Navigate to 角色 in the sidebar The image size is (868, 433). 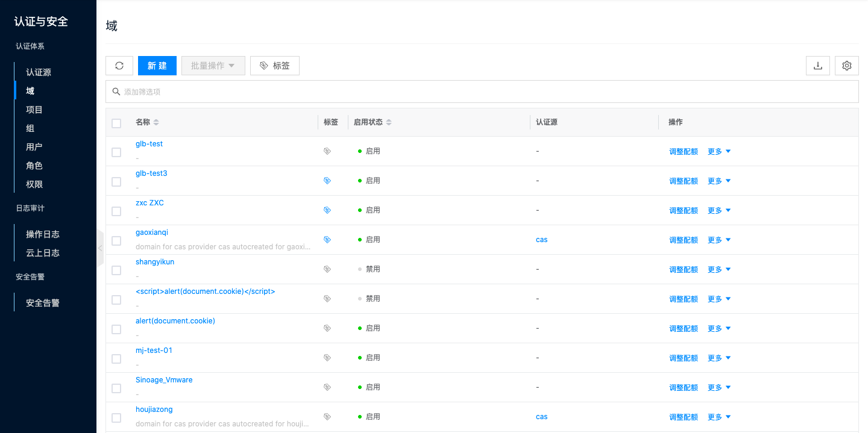coord(34,166)
